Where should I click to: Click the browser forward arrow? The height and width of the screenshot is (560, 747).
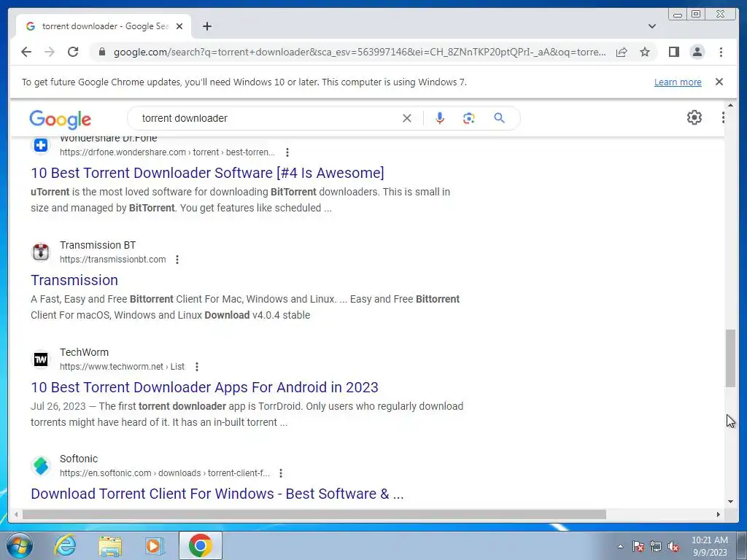click(x=50, y=52)
